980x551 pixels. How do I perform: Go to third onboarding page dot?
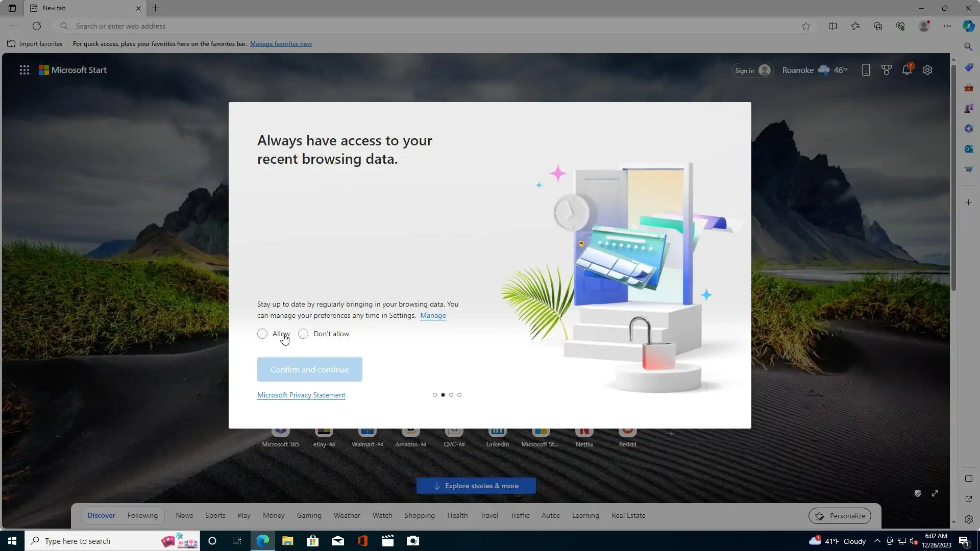pos(451,395)
